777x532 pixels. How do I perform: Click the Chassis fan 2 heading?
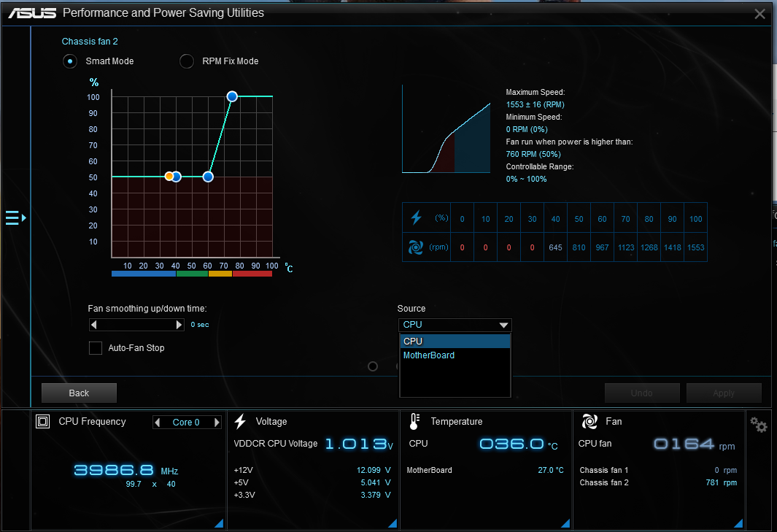[x=90, y=42]
